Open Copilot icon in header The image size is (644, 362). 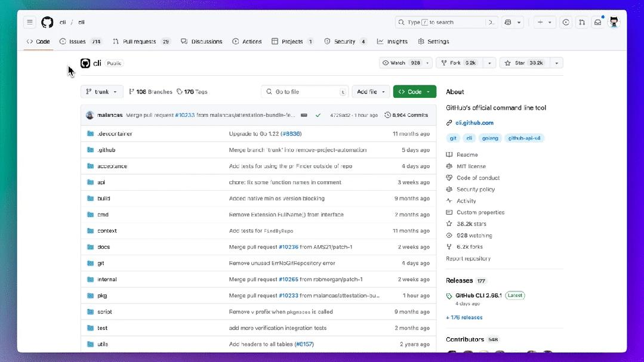(x=508, y=22)
